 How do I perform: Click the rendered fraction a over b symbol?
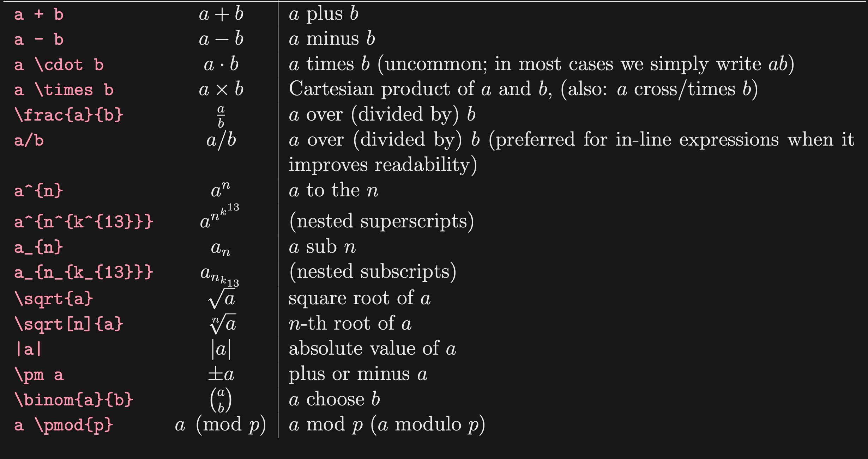click(221, 116)
